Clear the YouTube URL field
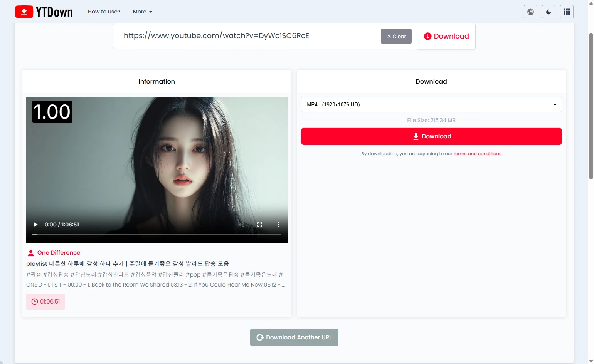 396,36
